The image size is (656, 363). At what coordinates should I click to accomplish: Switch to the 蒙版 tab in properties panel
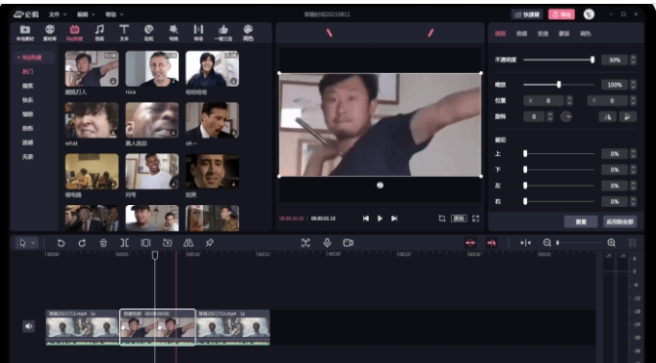click(564, 34)
